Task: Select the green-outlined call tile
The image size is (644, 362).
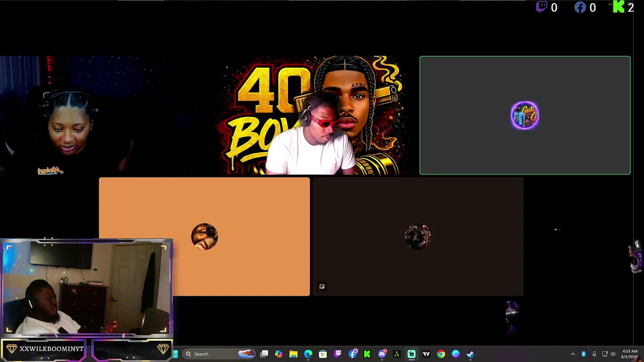Action: (525, 115)
